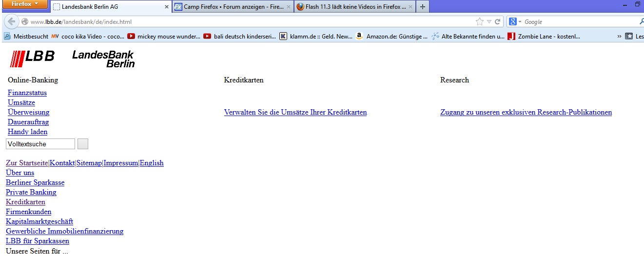This screenshot has height=256, width=644.
Task: Open the bali deutsch kinderserie bookmark
Action: [x=240, y=36]
